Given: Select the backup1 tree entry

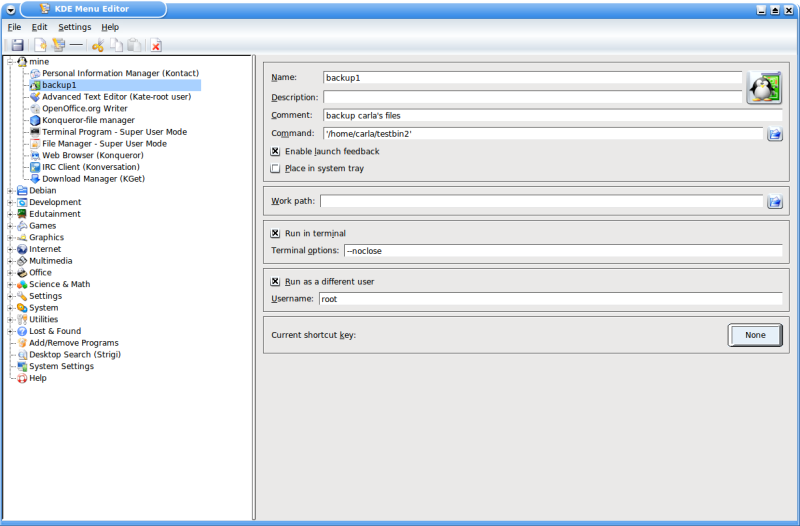Looking at the screenshot, I should coord(59,85).
